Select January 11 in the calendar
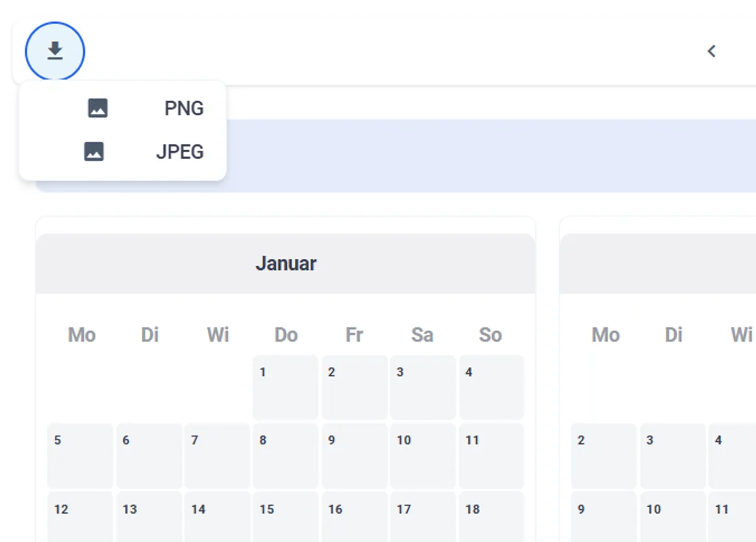Screen dimensions: 756x542 point(491,454)
